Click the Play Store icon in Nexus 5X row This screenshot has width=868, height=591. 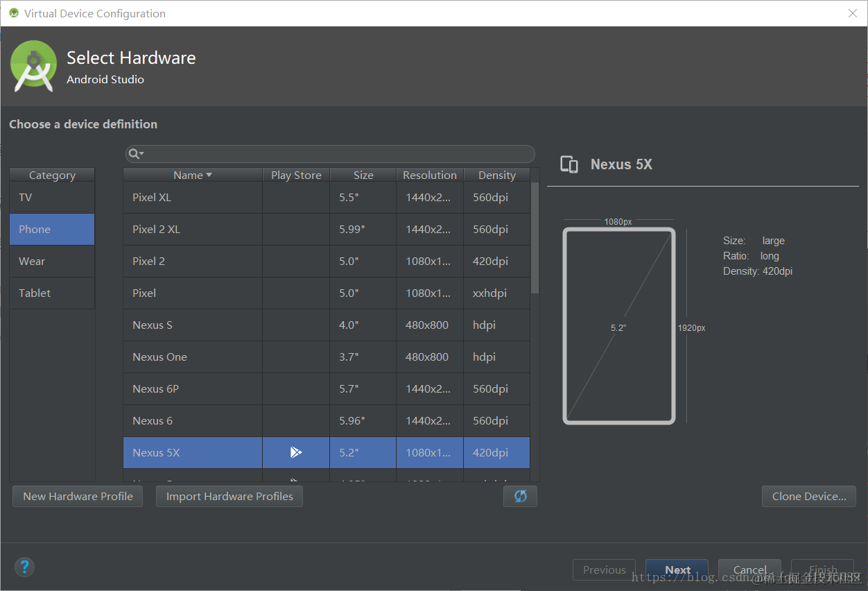tap(296, 452)
